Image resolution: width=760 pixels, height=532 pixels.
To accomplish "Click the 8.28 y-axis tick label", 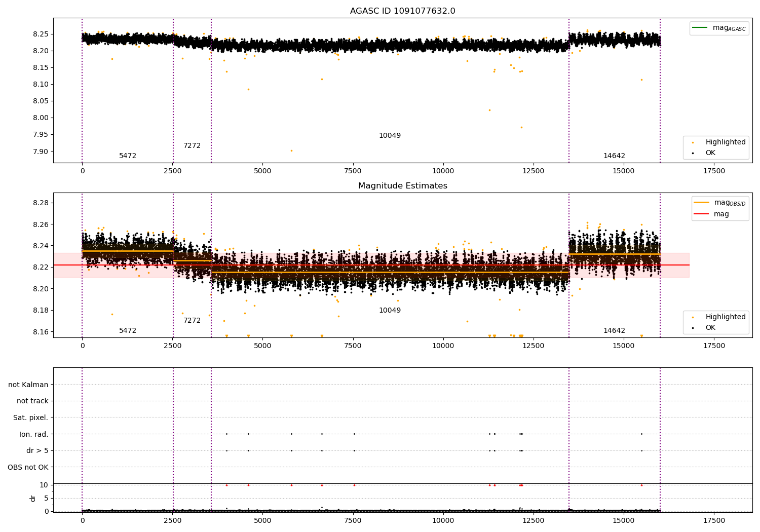I will [x=41, y=203].
